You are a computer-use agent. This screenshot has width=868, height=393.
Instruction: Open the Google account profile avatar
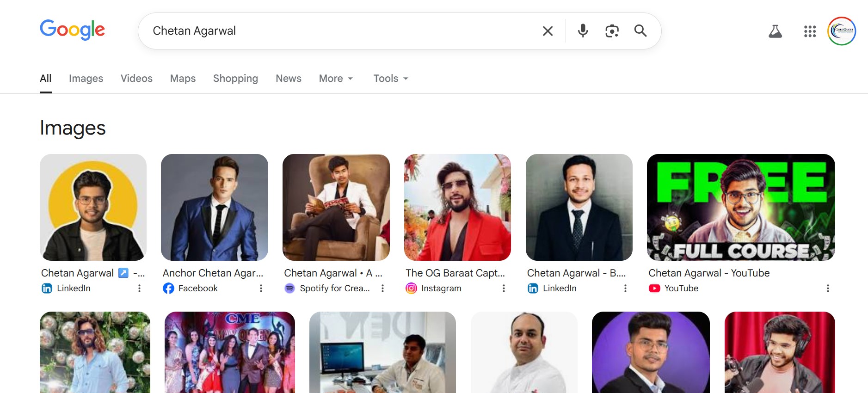[842, 31]
